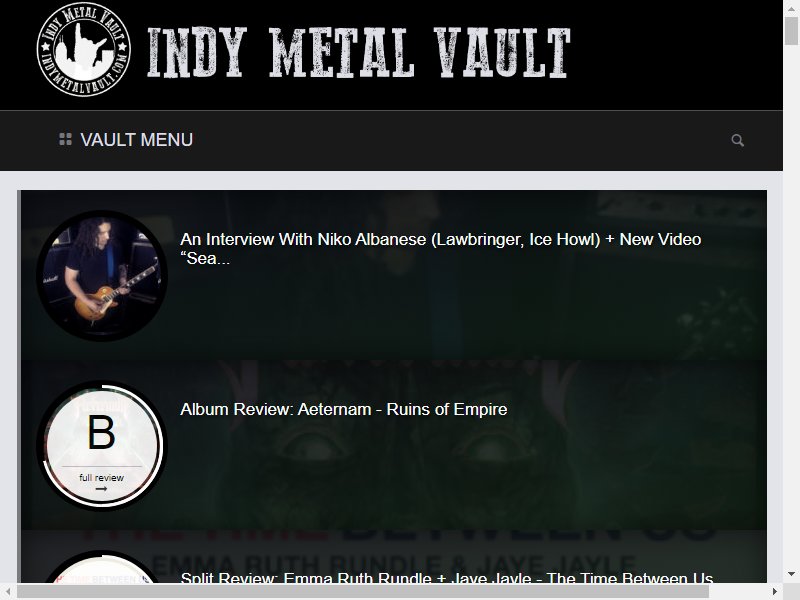Expand the VAULT MENU navigation
800x600 pixels.
pos(126,140)
